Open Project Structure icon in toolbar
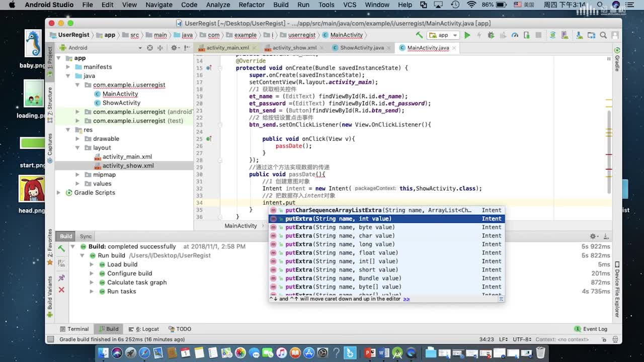The image size is (644, 362). [x=591, y=35]
